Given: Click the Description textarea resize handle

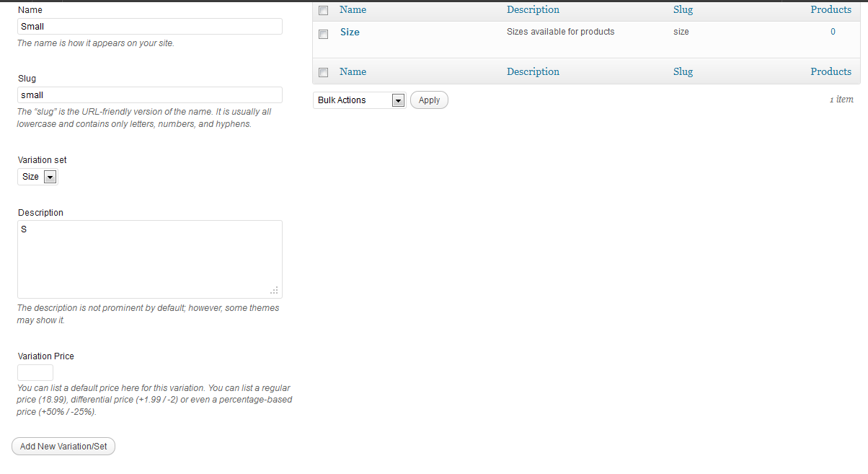Looking at the screenshot, I should 274,291.
